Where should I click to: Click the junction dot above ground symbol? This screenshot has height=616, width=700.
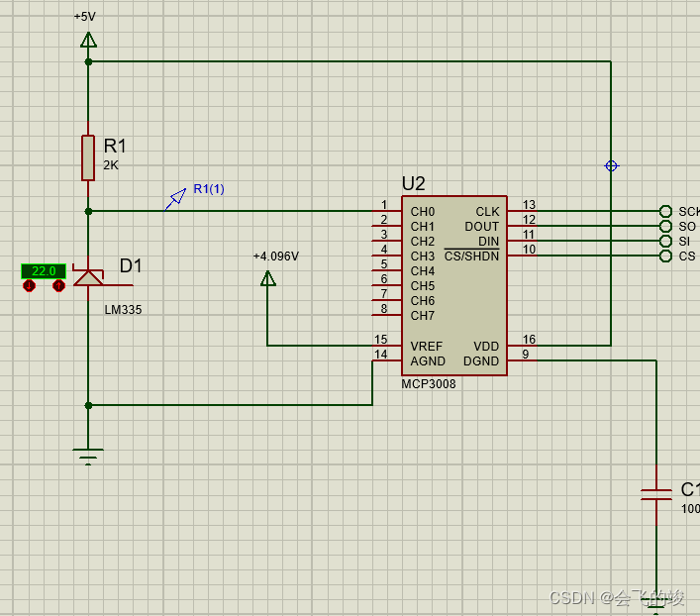tap(88, 406)
